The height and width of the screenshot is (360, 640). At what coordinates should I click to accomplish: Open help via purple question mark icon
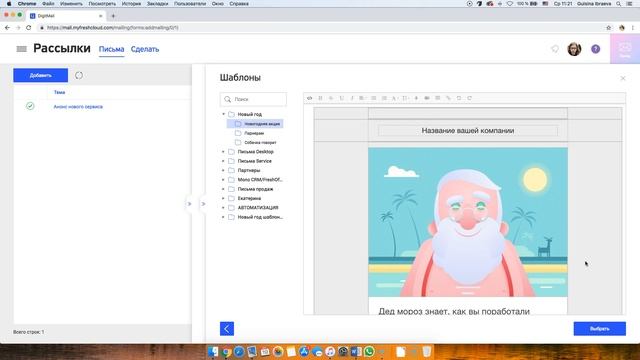tap(596, 49)
